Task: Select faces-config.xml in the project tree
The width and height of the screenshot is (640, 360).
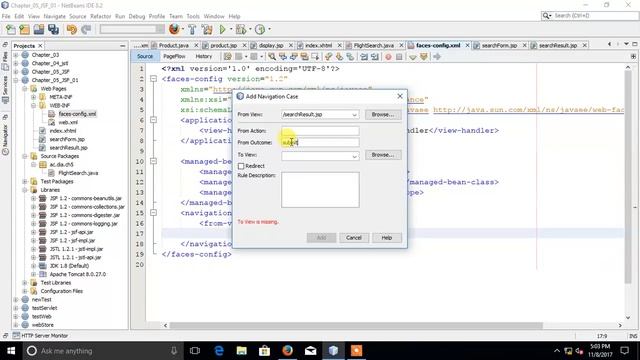Action: click(77, 114)
